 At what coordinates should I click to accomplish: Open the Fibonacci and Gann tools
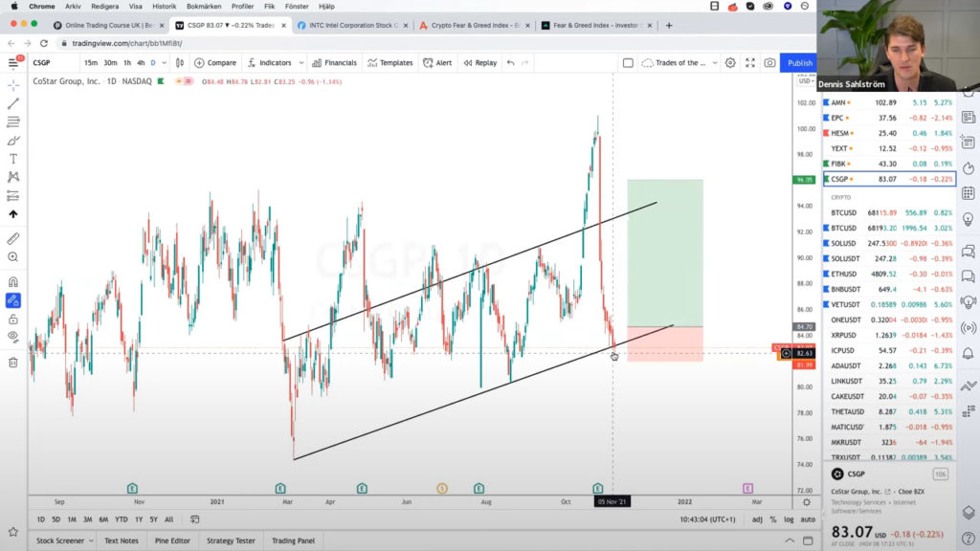click(13, 121)
